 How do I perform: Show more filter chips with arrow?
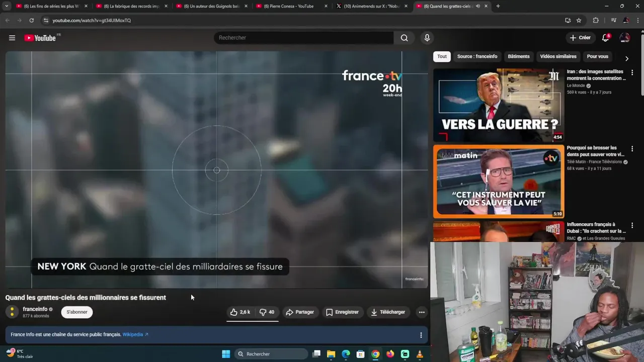tap(626, 58)
